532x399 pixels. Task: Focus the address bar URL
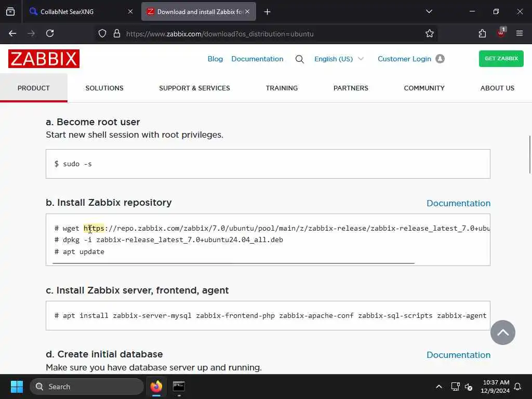[220, 34]
